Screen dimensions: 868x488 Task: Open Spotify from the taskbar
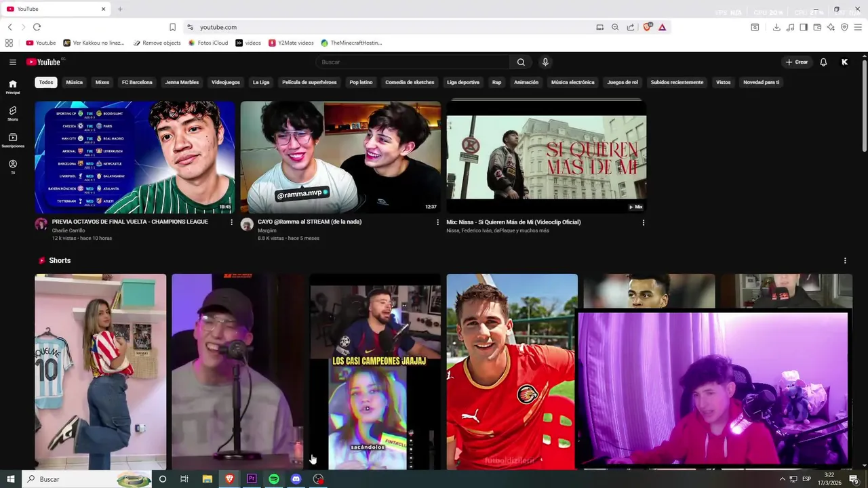274,479
